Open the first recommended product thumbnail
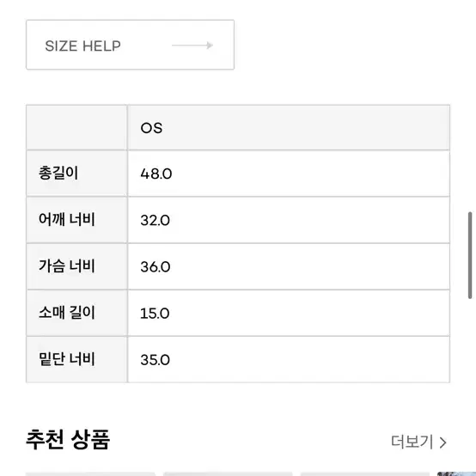Screen dimensions: 476x476 [90, 474]
